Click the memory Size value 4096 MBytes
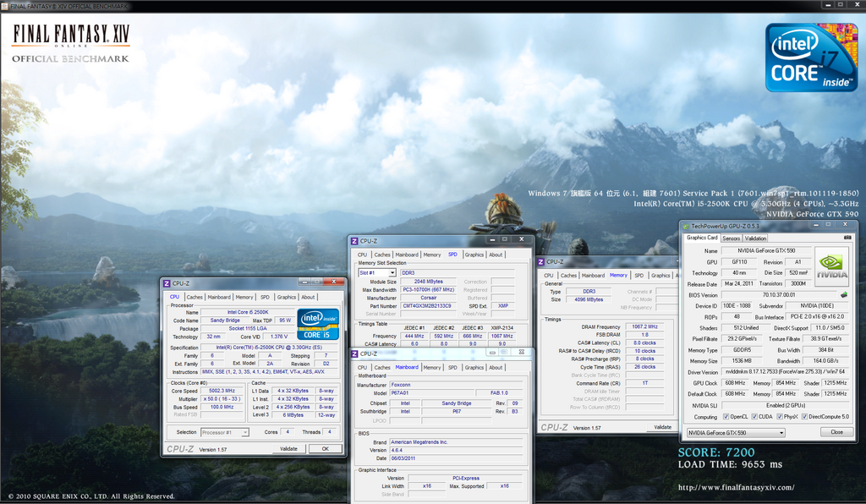The width and height of the screenshot is (866, 504). click(x=589, y=299)
